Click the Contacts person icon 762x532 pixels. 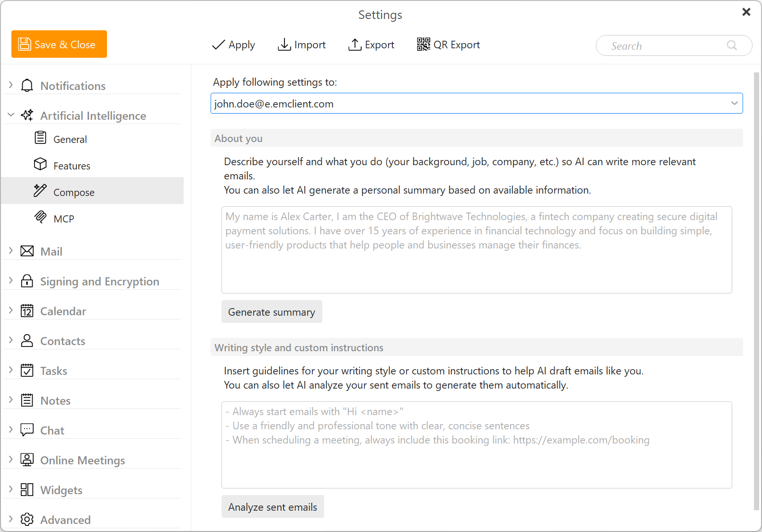pos(27,340)
